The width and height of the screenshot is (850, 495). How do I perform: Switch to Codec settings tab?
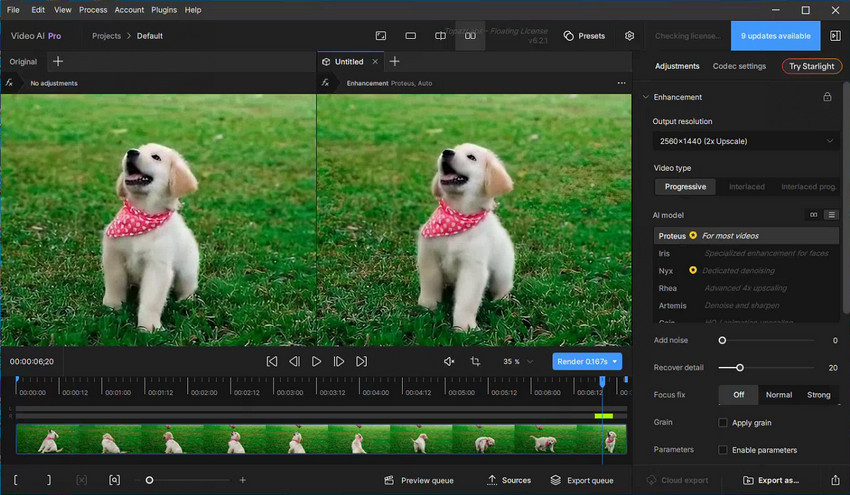tap(739, 66)
